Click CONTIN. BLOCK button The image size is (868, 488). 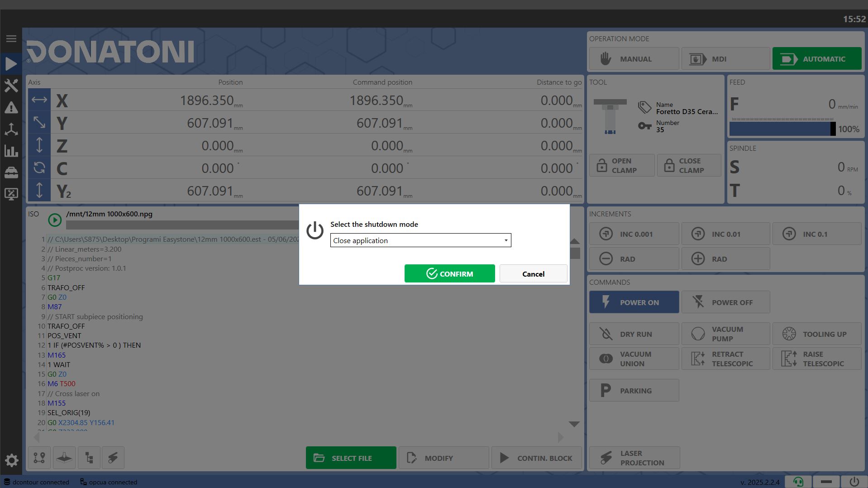pos(537,458)
